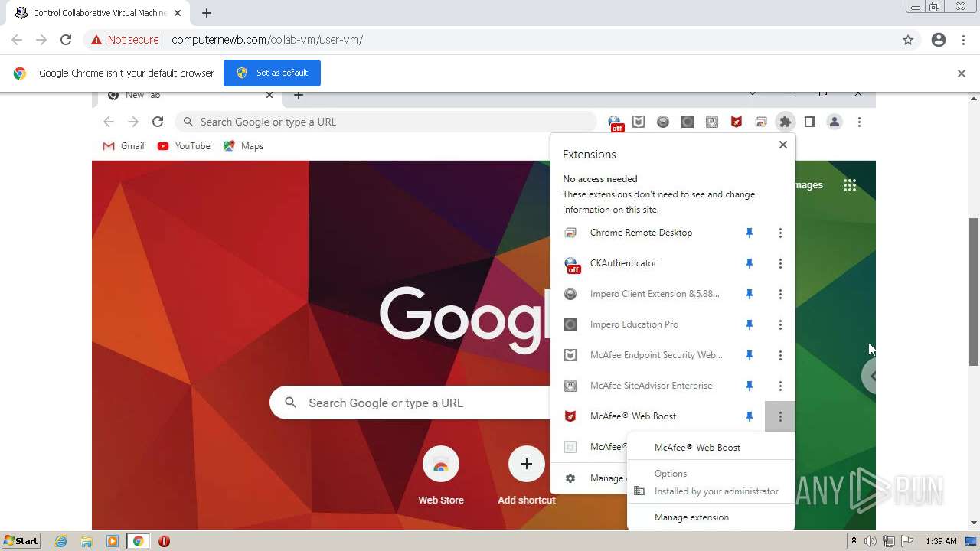The image size is (980, 551).
Task: Click Impero Client Extension toolbar icon
Action: click(663, 122)
